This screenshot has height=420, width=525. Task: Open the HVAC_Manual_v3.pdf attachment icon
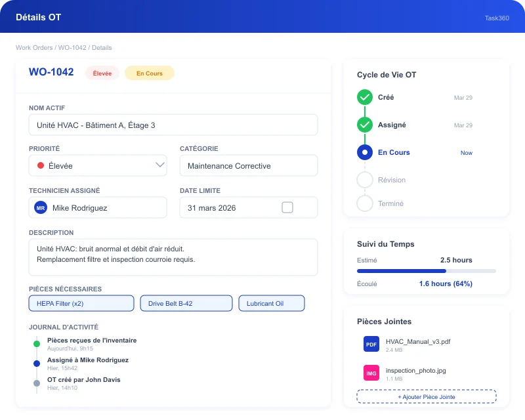(371, 343)
